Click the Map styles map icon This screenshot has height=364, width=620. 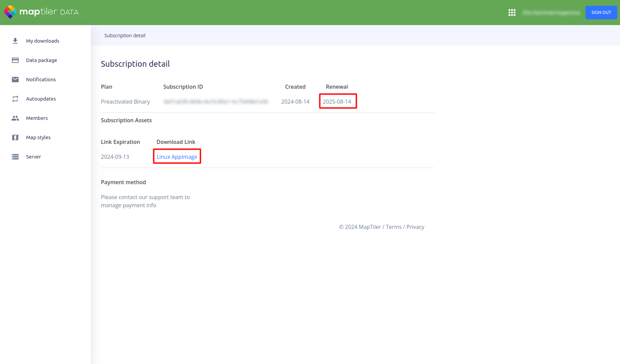click(15, 137)
